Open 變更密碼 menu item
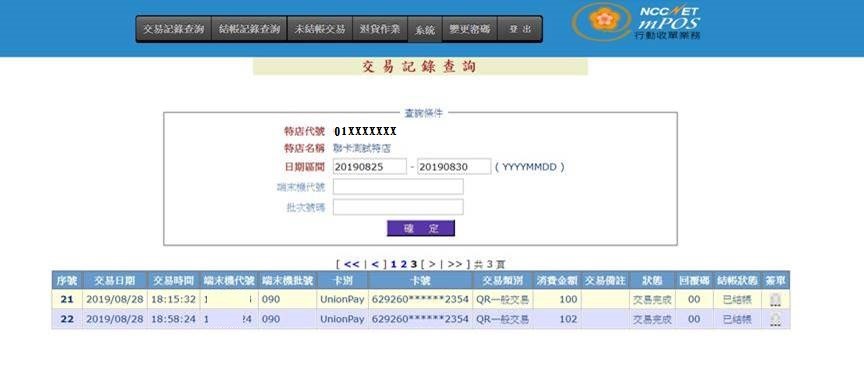 (x=469, y=29)
